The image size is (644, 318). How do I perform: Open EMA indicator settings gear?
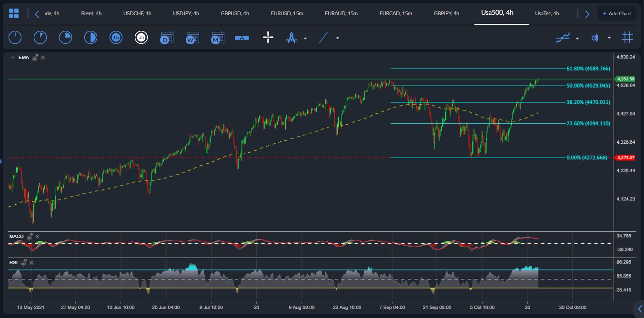click(35, 58)
